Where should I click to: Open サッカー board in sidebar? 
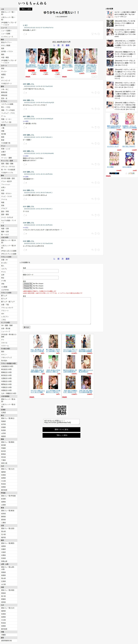(9, 71)
